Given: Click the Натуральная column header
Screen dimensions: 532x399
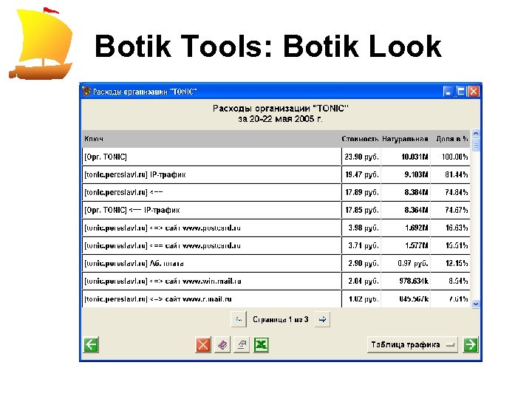Looking at the screenshot, I should (405, 139).
